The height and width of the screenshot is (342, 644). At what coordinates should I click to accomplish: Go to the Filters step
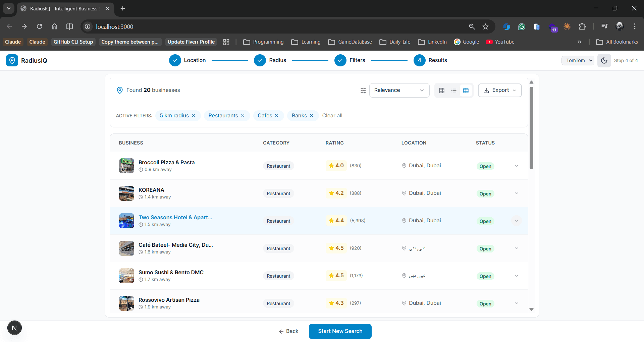point(350,60)
